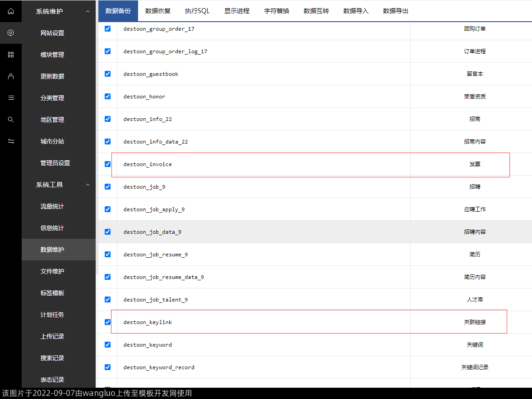Click the home icon in left rail

point(11,11)
